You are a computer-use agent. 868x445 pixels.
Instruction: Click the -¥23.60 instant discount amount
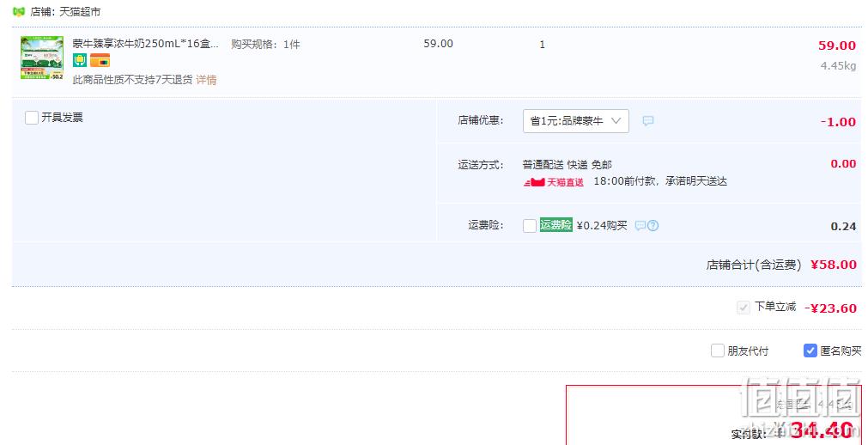pos(830,308)
